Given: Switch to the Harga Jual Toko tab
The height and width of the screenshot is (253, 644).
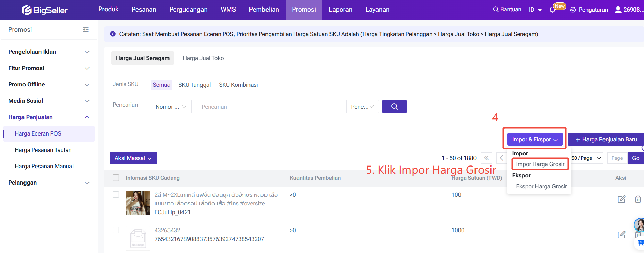Looking at the screenshot, I should [x=203, y=58].
